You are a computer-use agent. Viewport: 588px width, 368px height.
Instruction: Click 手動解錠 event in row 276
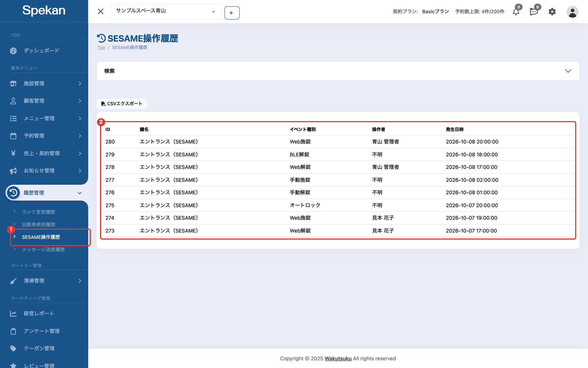pyautogui.click(x=300, y=192)
